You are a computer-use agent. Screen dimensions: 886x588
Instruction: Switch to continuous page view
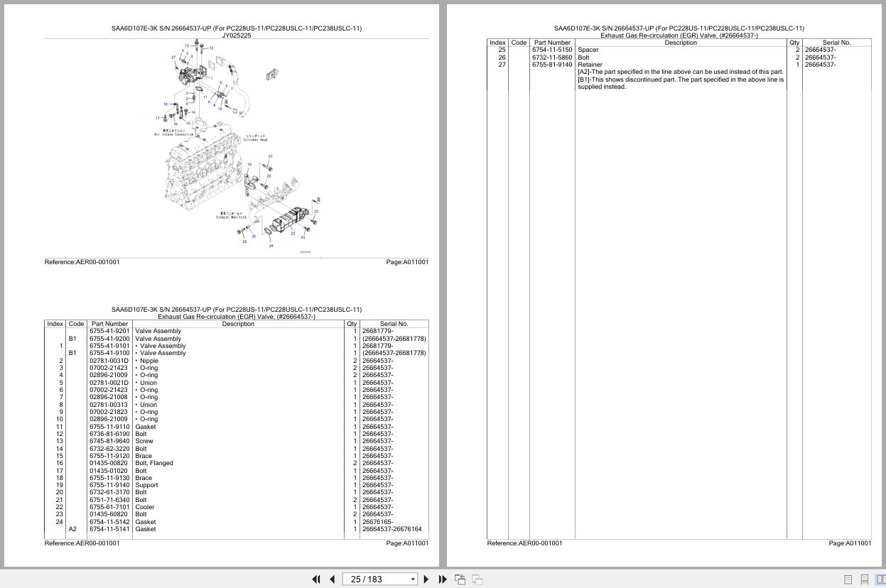point(865,579)
